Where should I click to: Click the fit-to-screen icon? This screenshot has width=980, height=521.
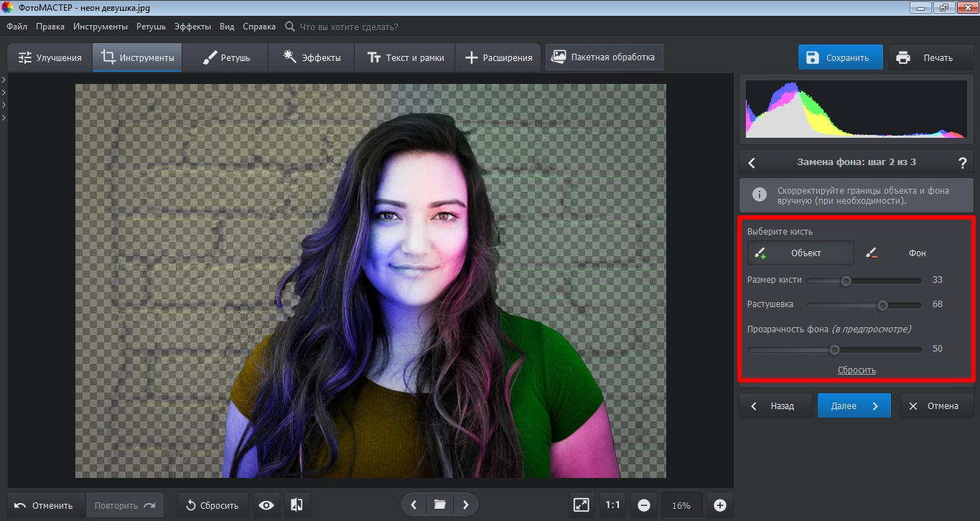tap(581, 505)
